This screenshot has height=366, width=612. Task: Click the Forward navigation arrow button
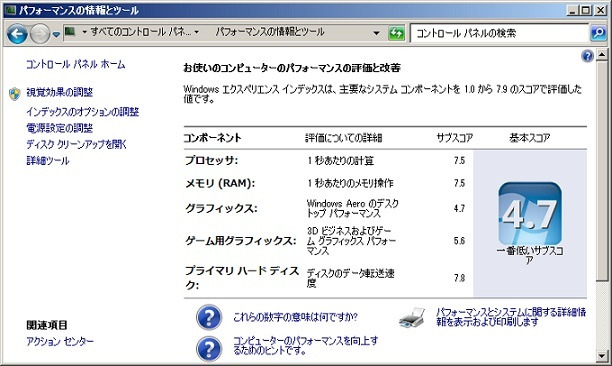(x=40, y=34)
